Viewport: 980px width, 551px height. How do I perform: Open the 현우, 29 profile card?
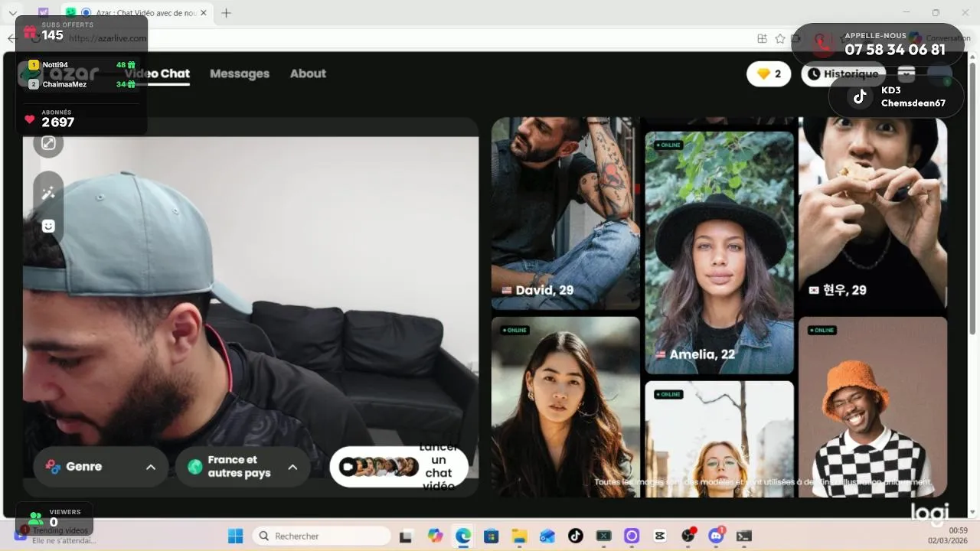point(873,214)
